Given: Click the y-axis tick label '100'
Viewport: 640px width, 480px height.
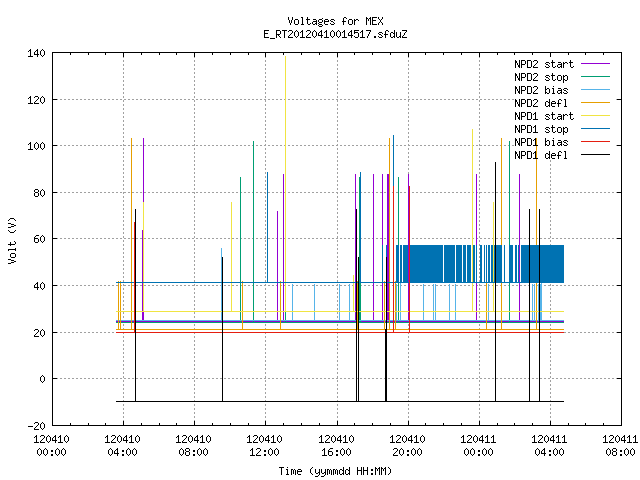Looking at the screenshot, I should (36, 146).
